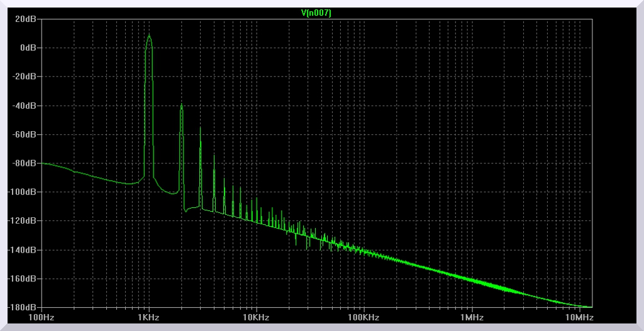Click the 10KHz horizontal axis label
644x331 pixels.
coord(256,318)
